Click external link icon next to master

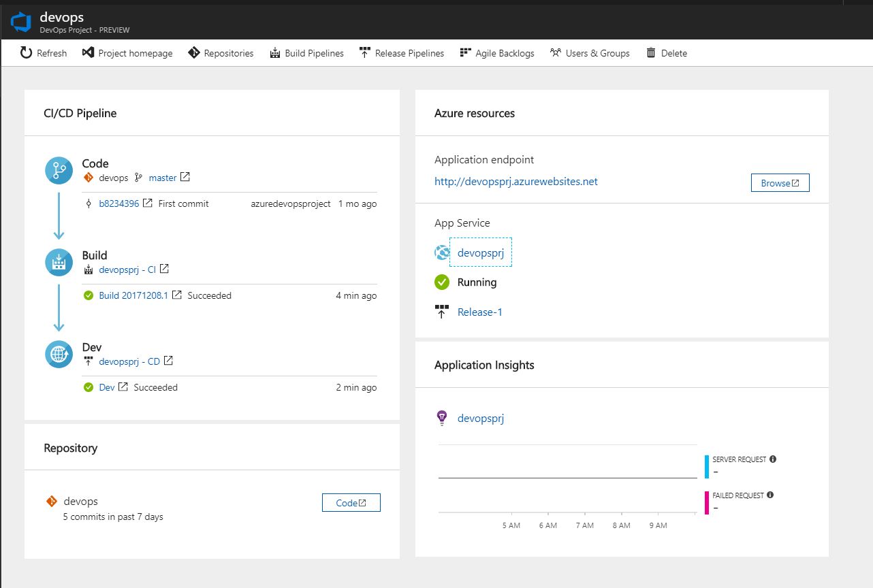pyautogui.click(x=185, y=177)
